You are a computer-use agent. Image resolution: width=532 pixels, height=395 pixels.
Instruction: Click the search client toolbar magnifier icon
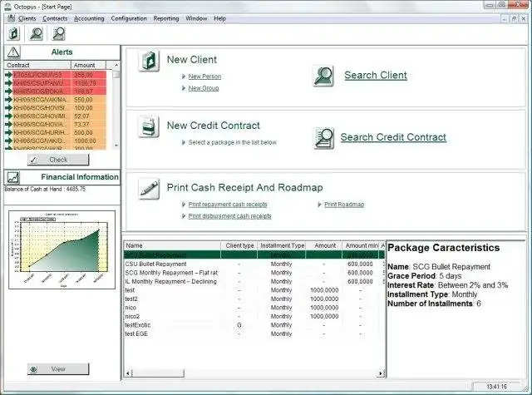coord(36,33)
